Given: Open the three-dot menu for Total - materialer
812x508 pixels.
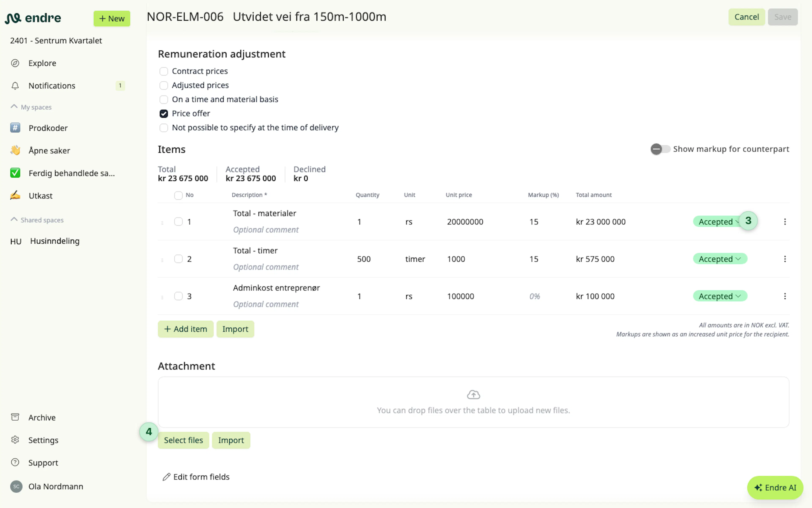Looking at the screenshot, I should (x=785, y=221).
